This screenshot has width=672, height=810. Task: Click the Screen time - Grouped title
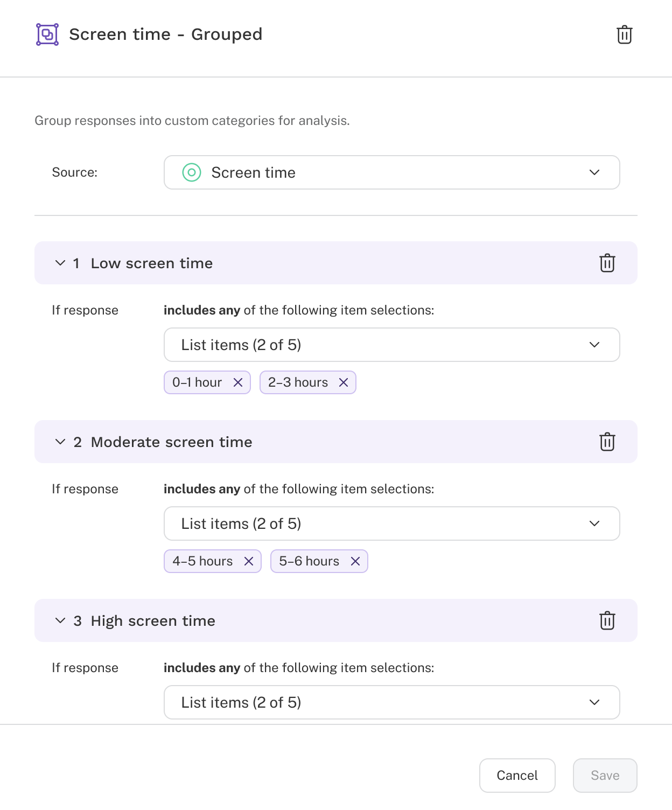pos(166,34)
